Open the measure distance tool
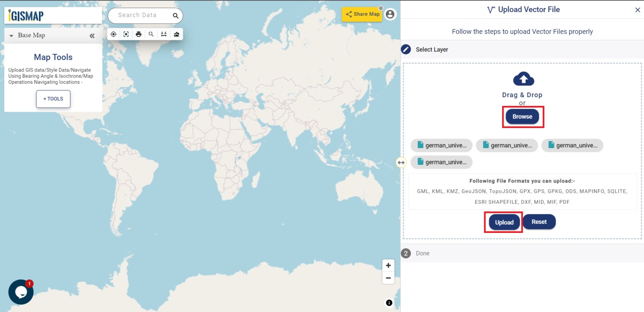644x312 pixels. 163,34
